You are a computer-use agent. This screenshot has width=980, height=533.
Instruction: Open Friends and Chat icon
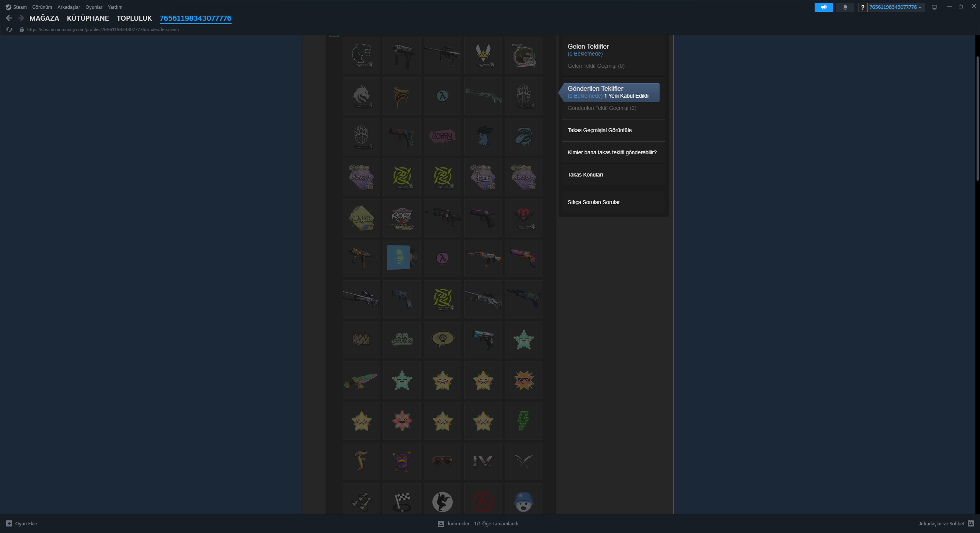point(970,523)
